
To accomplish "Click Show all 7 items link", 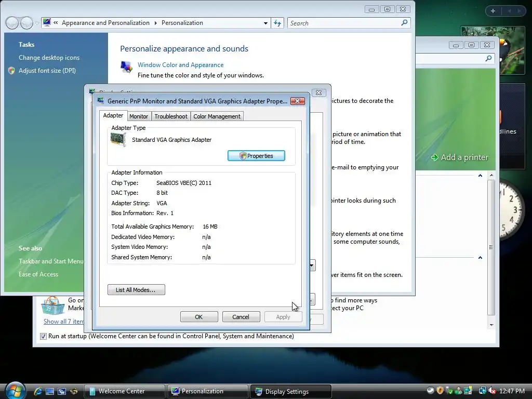I will pyautogui.click(x=63, y=321).
